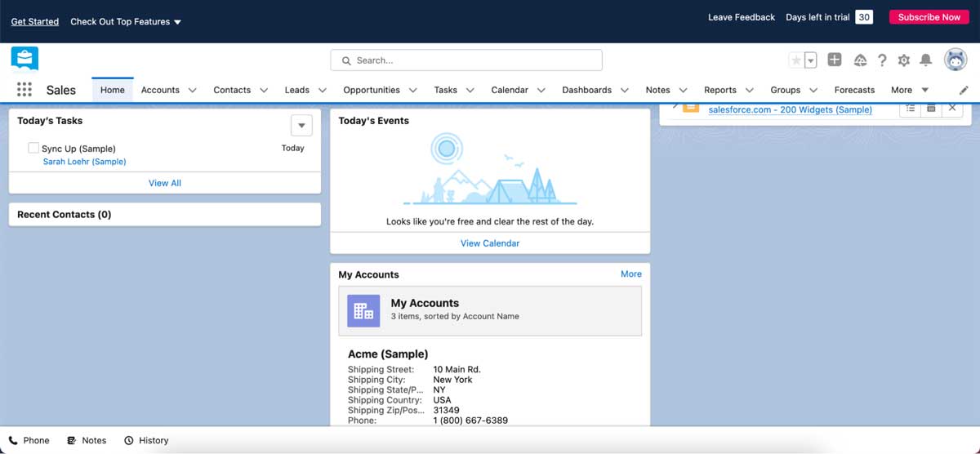Expand the Groups tab chevron

813,90
